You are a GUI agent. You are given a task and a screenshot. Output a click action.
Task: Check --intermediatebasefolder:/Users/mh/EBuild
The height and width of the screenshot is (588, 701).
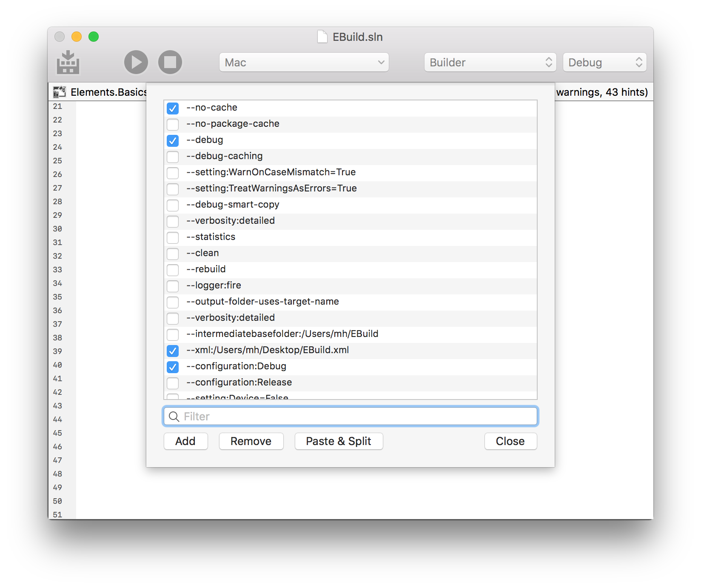click(x=173, y=334)
